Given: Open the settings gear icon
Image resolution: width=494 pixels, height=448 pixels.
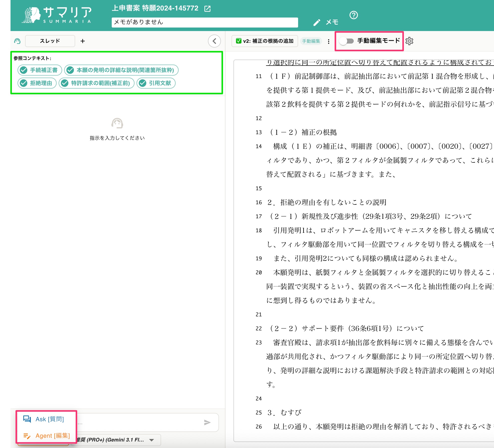Looking at the screenshot, I should pyautogui.click(x=409, y=41).
